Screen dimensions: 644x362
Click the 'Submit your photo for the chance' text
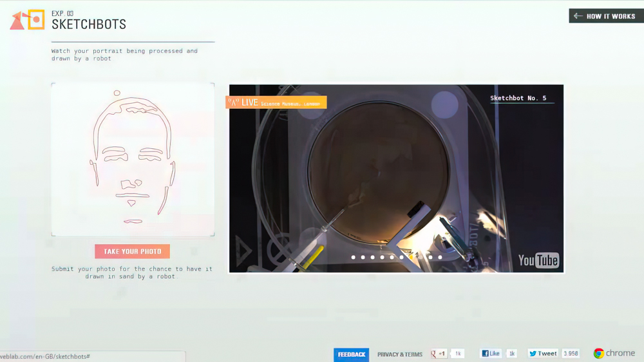(x=132, y=272)
